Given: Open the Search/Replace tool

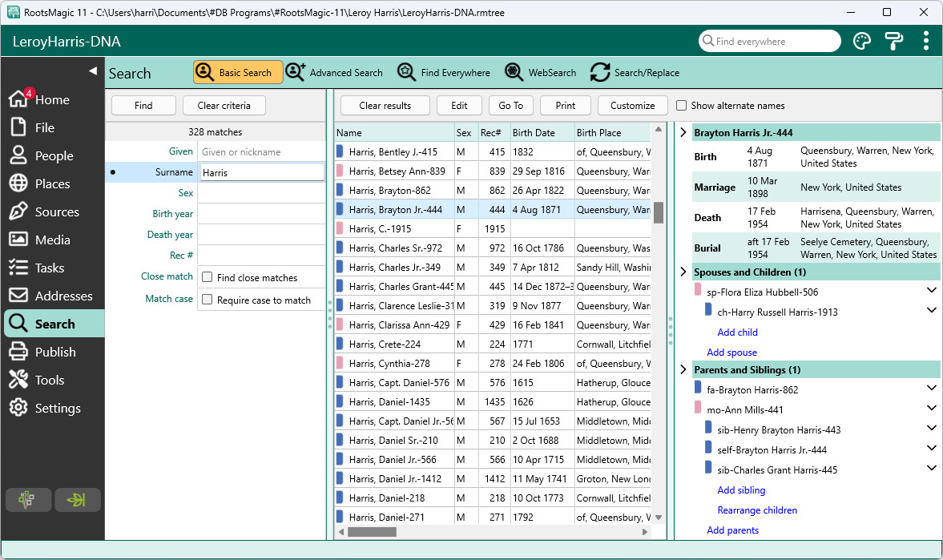Looking at the screenshot, I should [x=635, y=73].
